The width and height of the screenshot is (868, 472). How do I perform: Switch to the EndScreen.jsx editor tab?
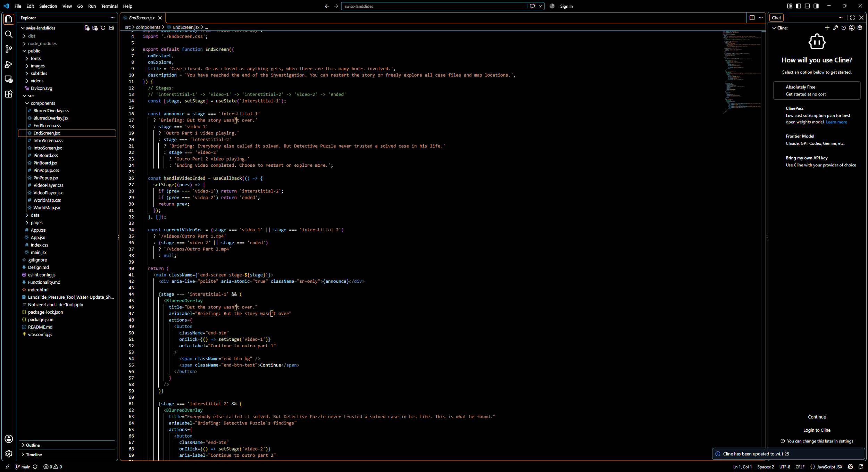point(142,18)
